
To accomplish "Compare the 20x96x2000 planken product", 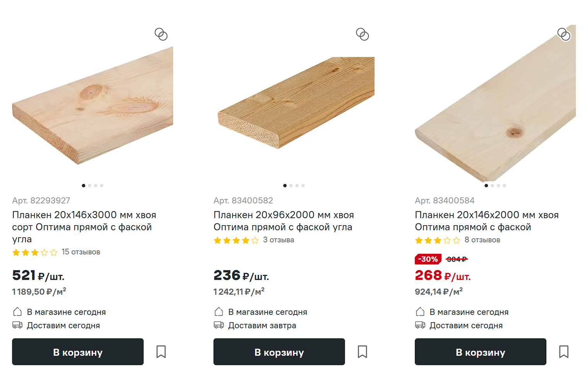I will 362,34.
